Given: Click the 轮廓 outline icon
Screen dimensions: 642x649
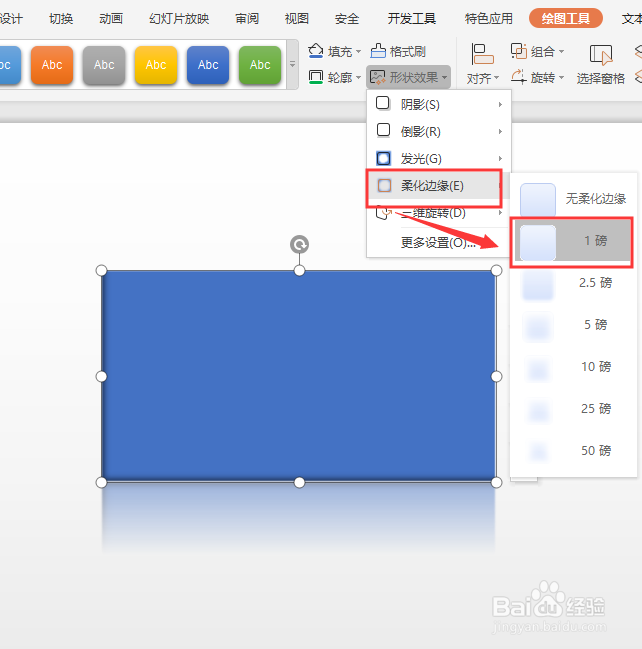Looking at the screenshot, I should [316, 77].
